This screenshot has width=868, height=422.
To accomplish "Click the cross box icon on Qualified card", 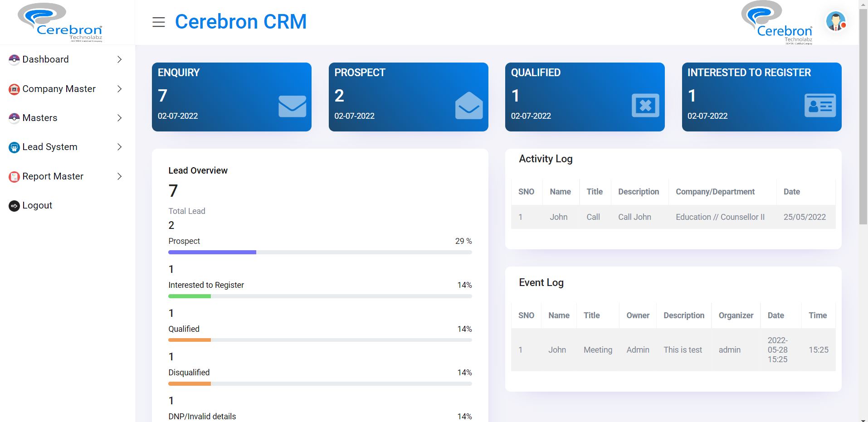I will [645, 106].
